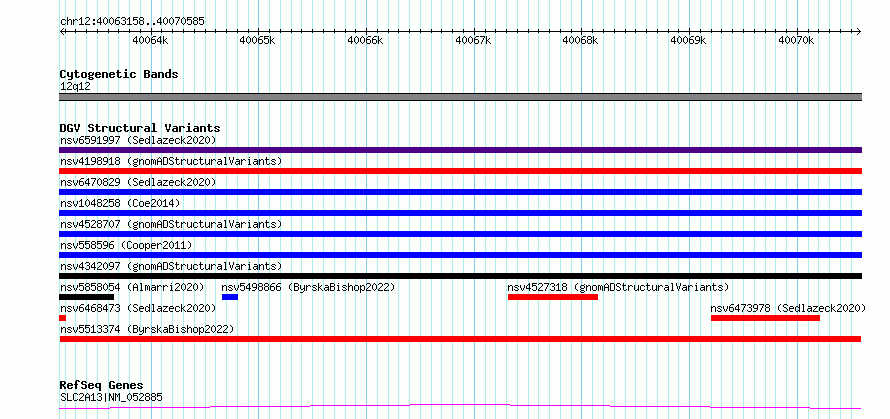Open label nsv4198918 (gnomADStructuralVariants)

point(171,161)
